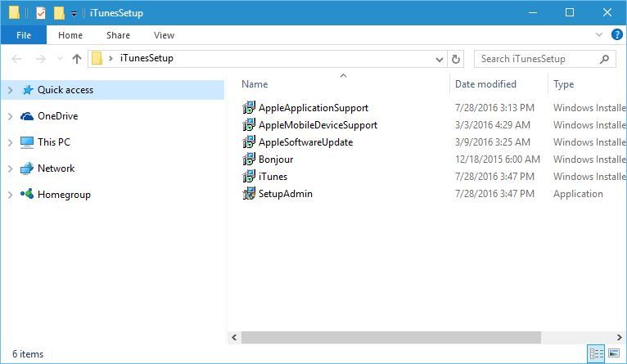Select Quick access in navigation pane
627x364 pixels.
[x=65, y=90]
